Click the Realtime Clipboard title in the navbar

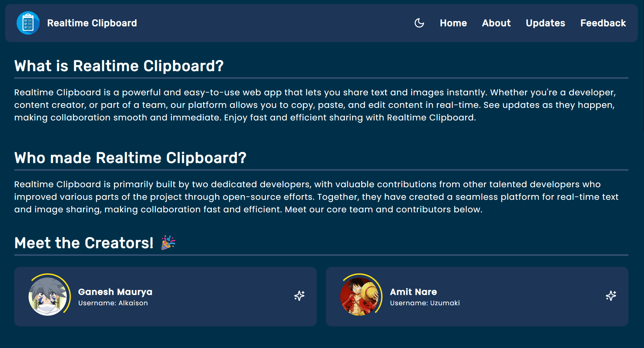[92, 23]
